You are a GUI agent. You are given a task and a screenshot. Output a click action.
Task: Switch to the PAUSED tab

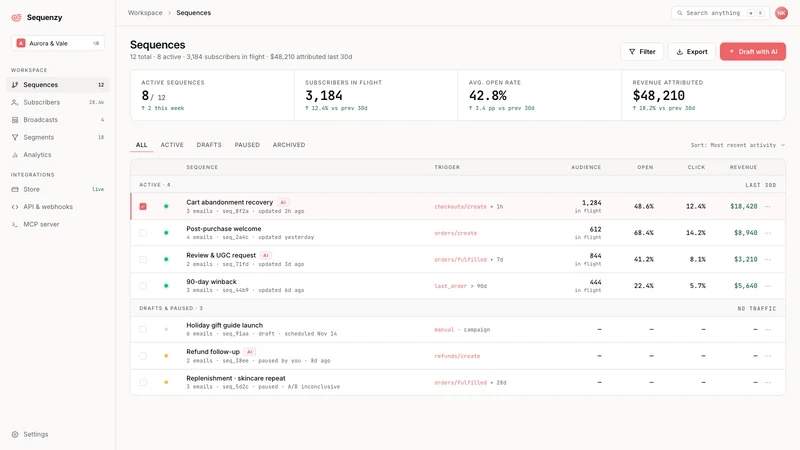(247, 145)
